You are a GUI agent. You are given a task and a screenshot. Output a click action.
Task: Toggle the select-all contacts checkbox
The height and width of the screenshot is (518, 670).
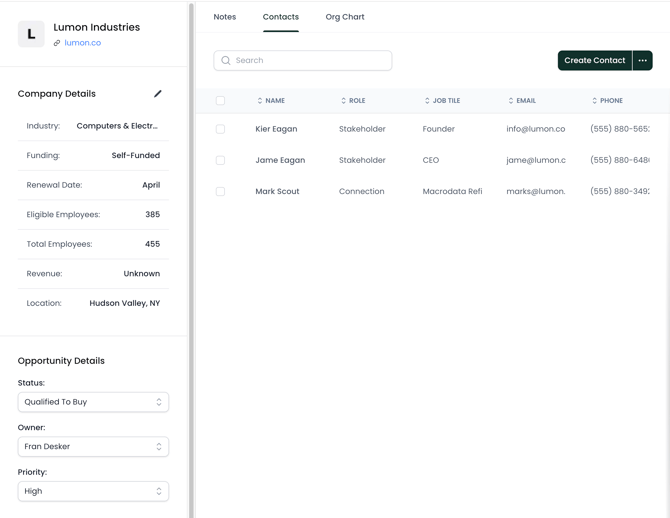[220, 101]
